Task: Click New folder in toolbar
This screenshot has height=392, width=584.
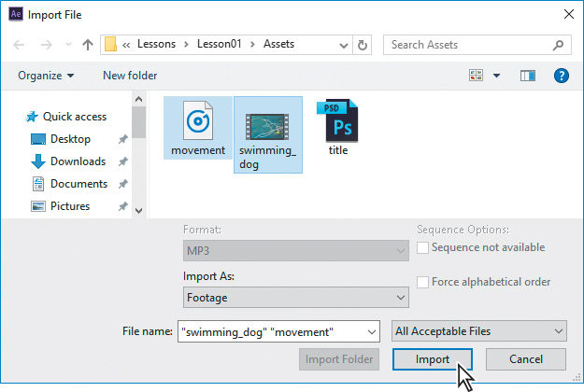Action: 130,76
